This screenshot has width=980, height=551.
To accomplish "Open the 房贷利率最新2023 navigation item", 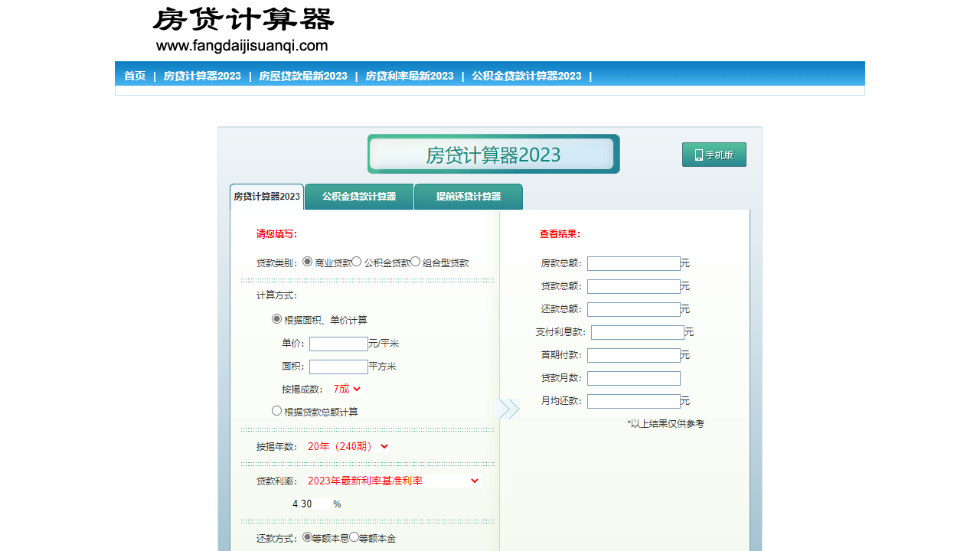I will pyautogui.click(x=410, y=76).
